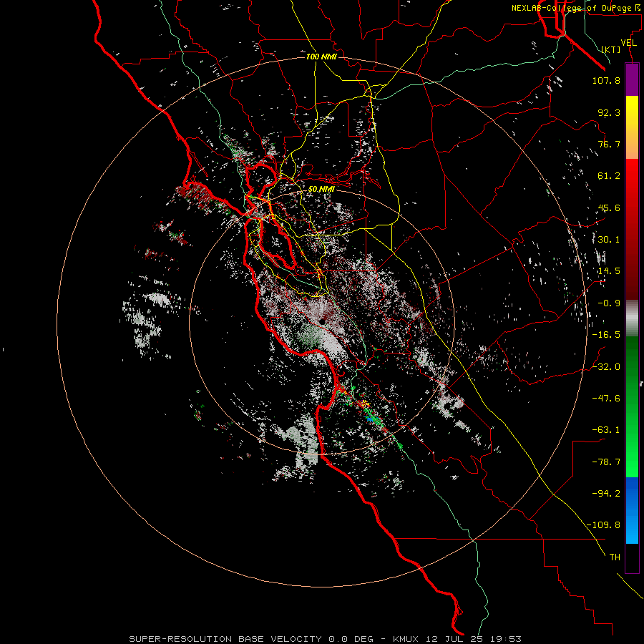Click the -0.9 velocity scale value
The height and width of the screenshot is (644, 644).
tap(609, 303)
